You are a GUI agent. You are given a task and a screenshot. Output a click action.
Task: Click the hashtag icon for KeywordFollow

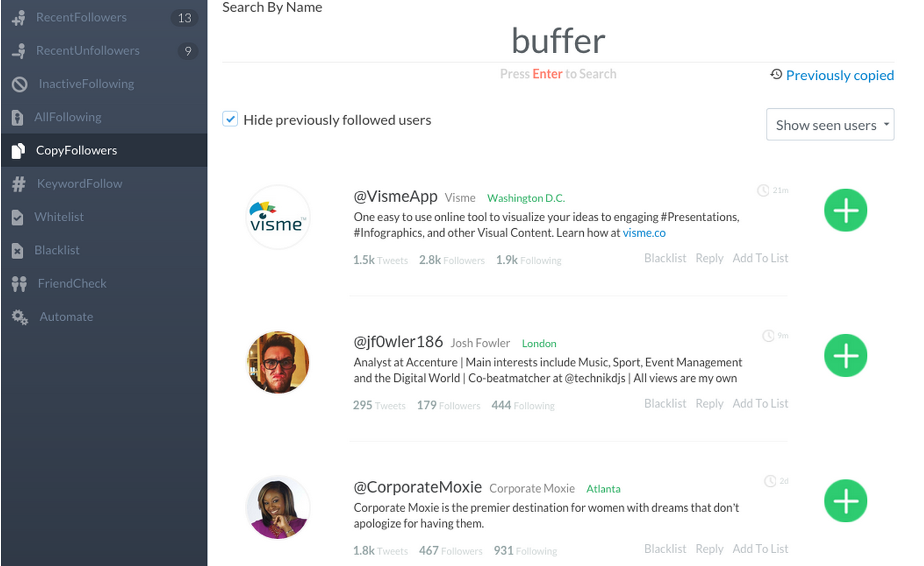pyautogui.click(x=19, y=184)
